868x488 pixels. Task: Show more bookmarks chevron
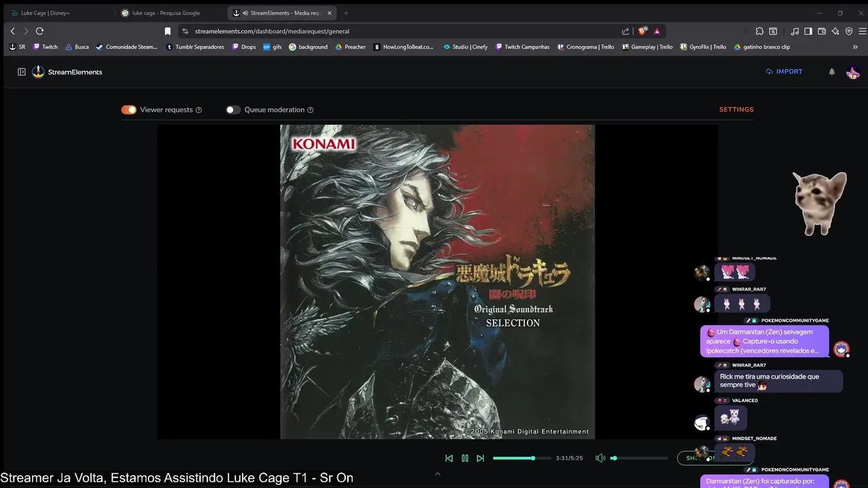[855, 47]
